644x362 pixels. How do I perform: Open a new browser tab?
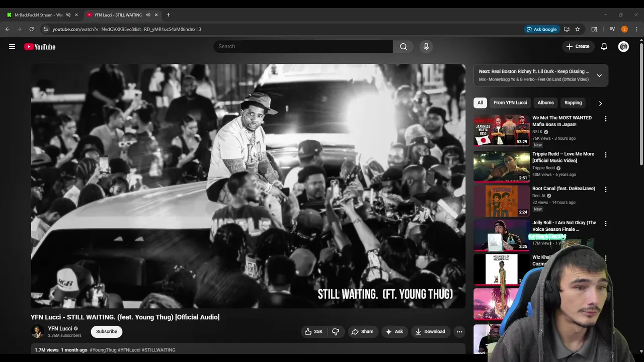pyautogui.click(x=168, y=15)
